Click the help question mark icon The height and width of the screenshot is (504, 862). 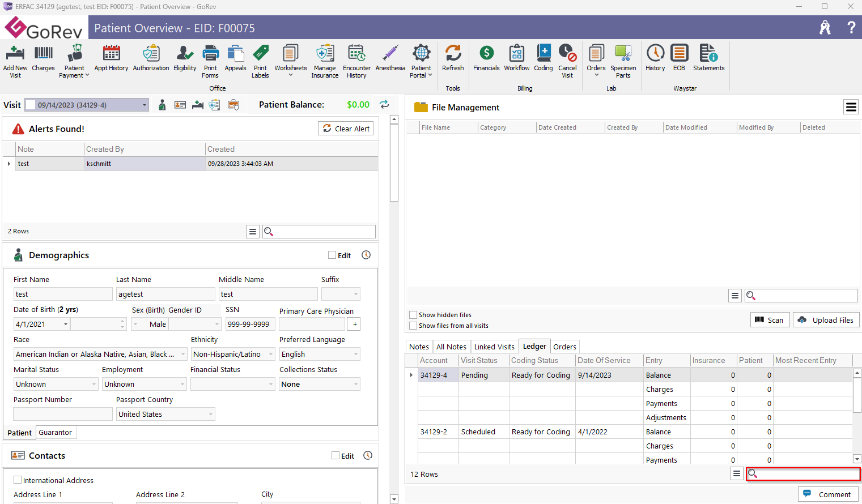point(851,27)
